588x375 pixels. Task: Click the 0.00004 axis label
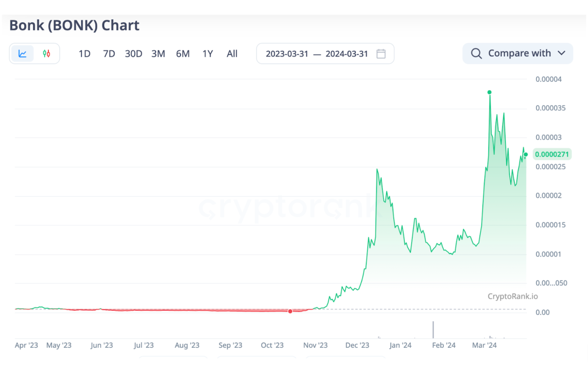pos(548,79)
